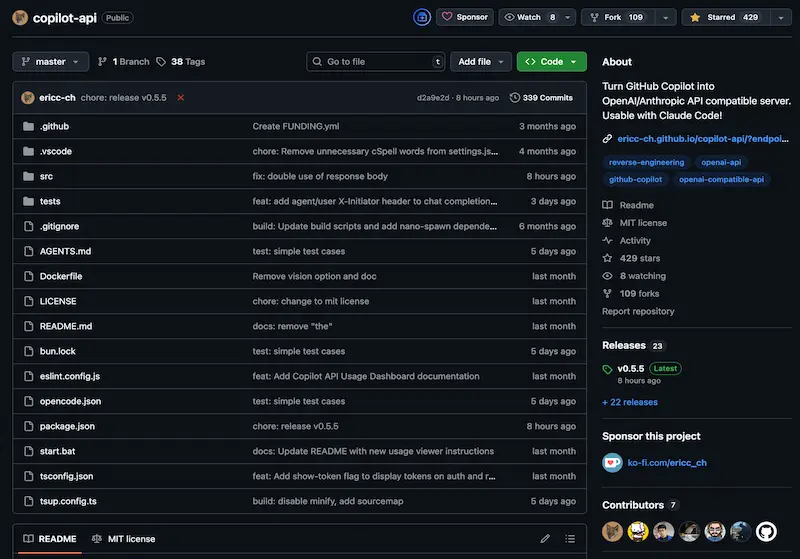800x559 pixels.
Task: Click ericc-ch commit author avatar
Action: 28,97
